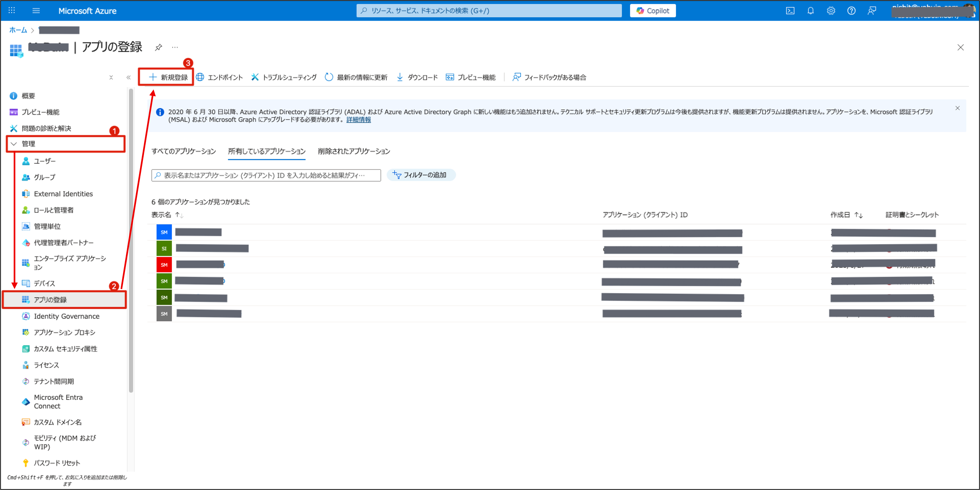Click ダウンロード in the toolbar

(x=417, y=77)
